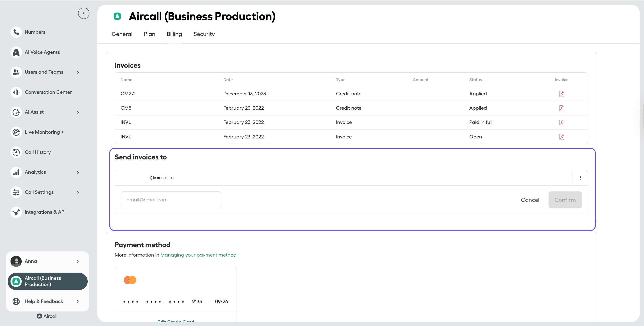644x326 pixels.
Task: Switch to the Security tab
Action: pyautogui.click(x=204, y=34)
